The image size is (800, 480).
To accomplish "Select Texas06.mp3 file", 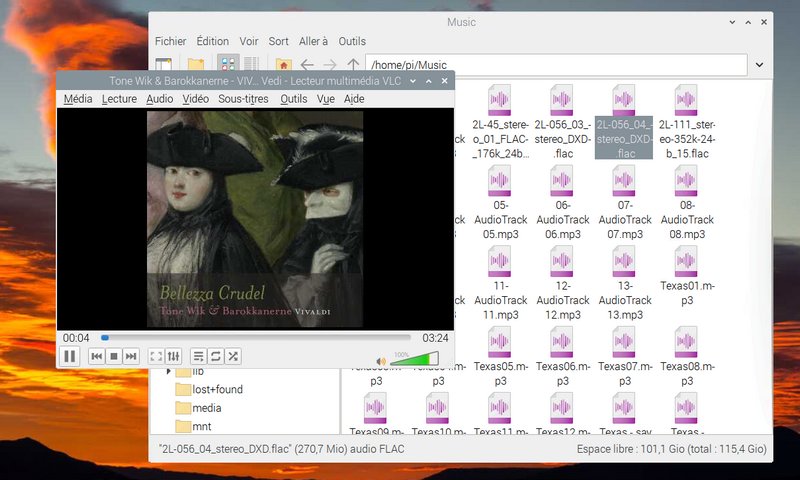I will click(562, 357).
